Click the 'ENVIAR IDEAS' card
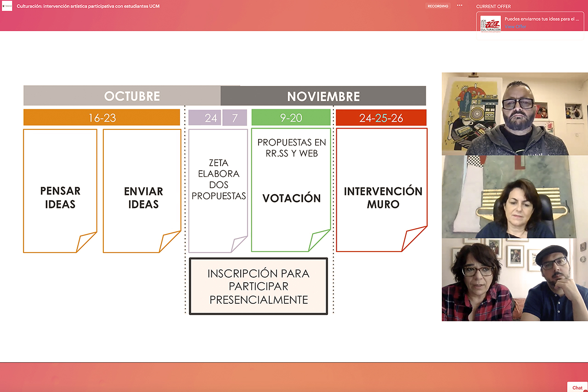The width and height of the screenshot is (588, 392). [142, 190]
